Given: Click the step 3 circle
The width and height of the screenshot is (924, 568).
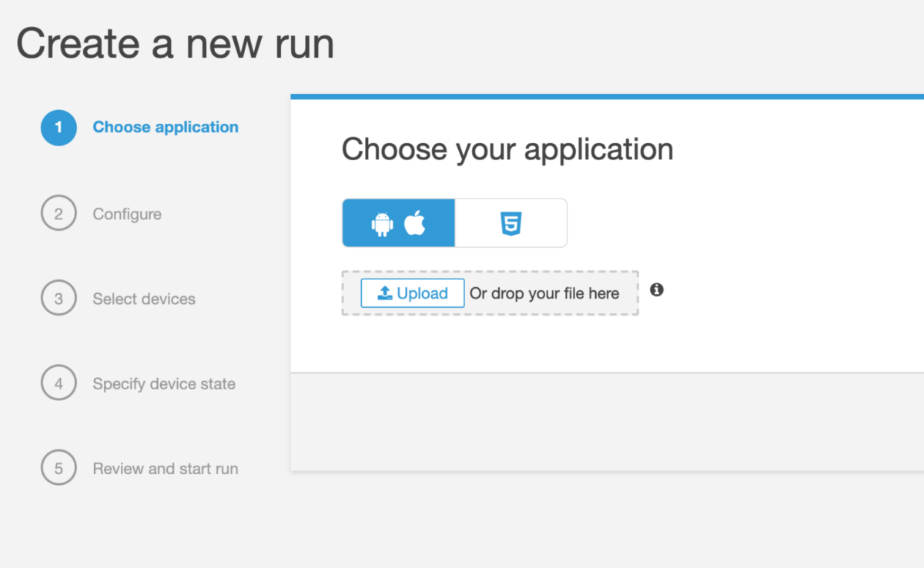Looking at the screenshot, I should pos(59,298).
